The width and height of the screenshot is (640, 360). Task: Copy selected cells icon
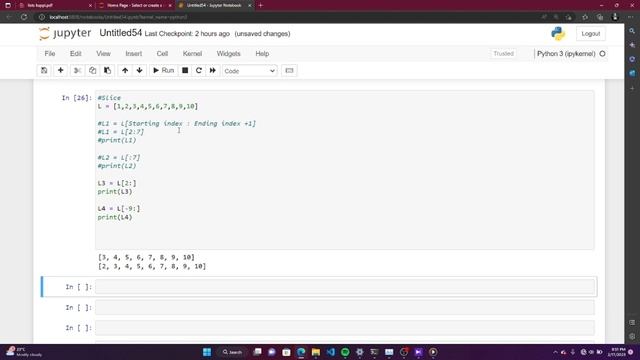pyautogui.click(x=92, y=71)
